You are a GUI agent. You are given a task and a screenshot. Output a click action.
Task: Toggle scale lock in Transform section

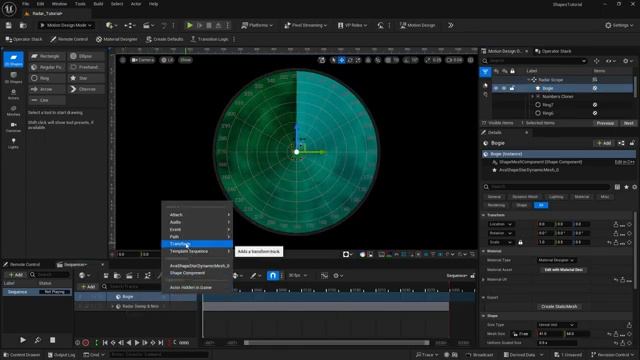(x=520, y=242)
